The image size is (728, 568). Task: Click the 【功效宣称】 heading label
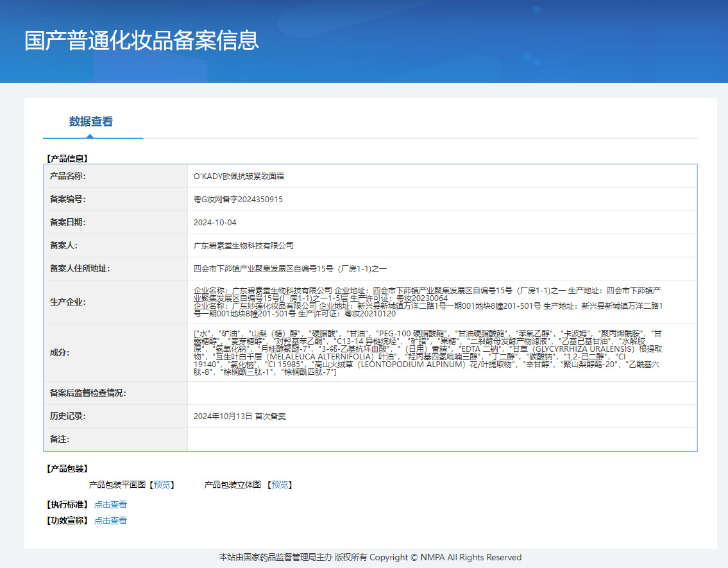point(67,521)
